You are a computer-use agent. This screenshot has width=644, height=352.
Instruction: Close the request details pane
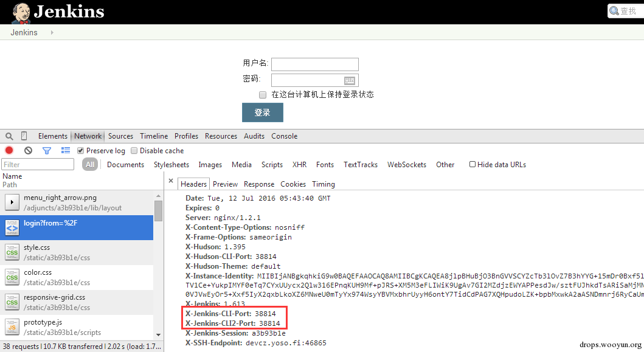click(171, 181)
